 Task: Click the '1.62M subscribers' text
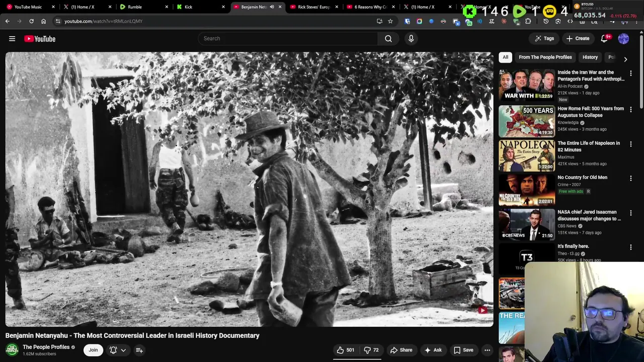39,354
